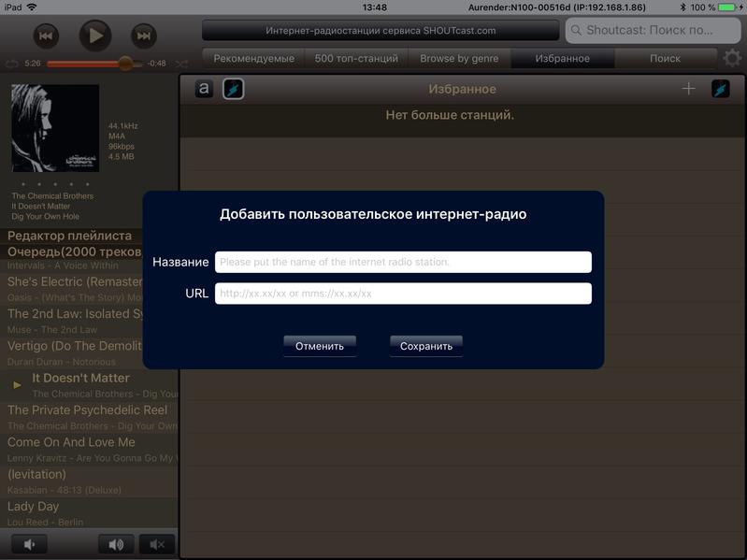The width and height of the screenshot is (747, 560).
Task: Select track She's Electric (Remaster)
Action: [x=71, y=289]
